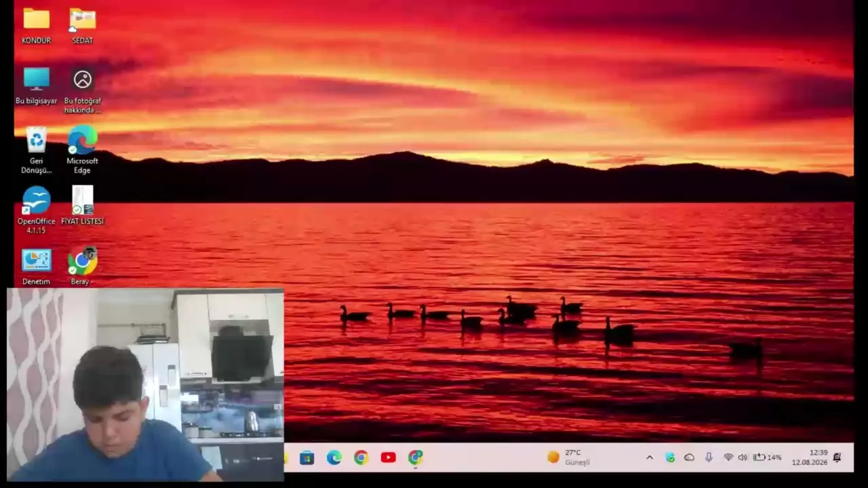Open the Chrome icon left of YouTube in taskbar

tap(361, 458)
